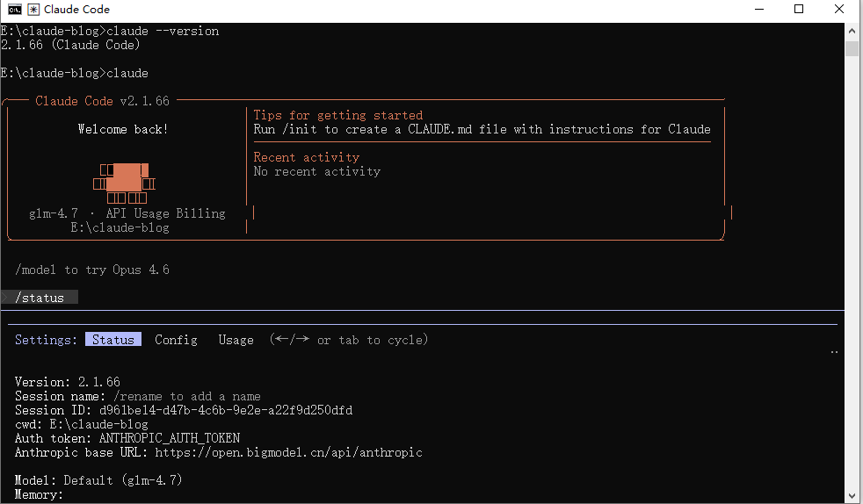Image resolution: width=863 pixels, height=504 pixels.
Task: Click the second prompt line 'E:\claude-blog>claude'
Action: point(75,73)
